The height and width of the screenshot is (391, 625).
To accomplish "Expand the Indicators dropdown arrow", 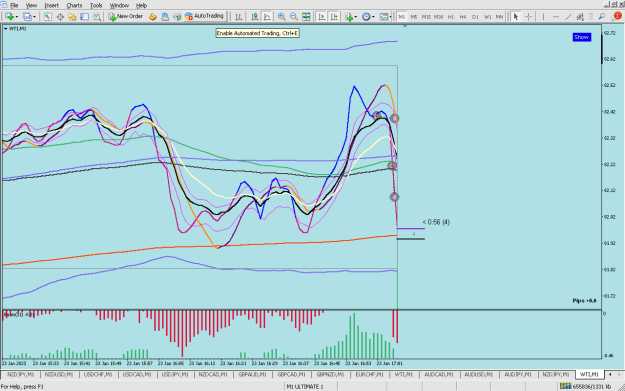I will coord(356,17).
